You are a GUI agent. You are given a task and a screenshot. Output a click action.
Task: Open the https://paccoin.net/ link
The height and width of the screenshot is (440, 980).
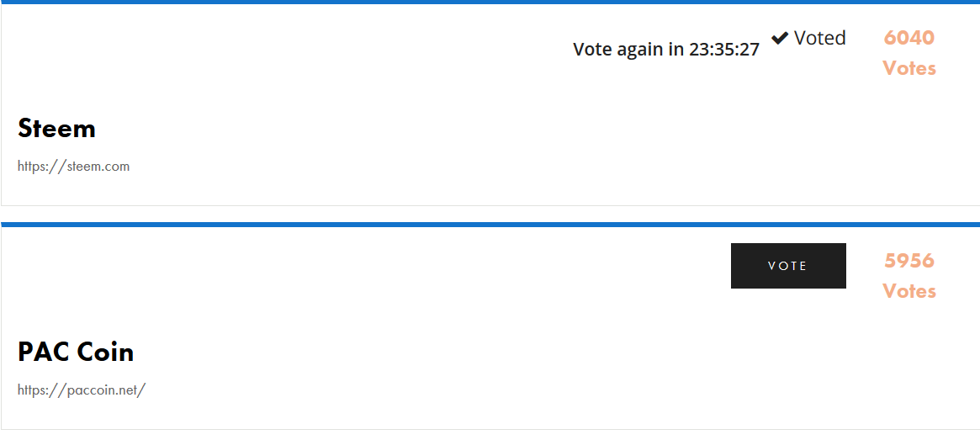click(82, 390)
